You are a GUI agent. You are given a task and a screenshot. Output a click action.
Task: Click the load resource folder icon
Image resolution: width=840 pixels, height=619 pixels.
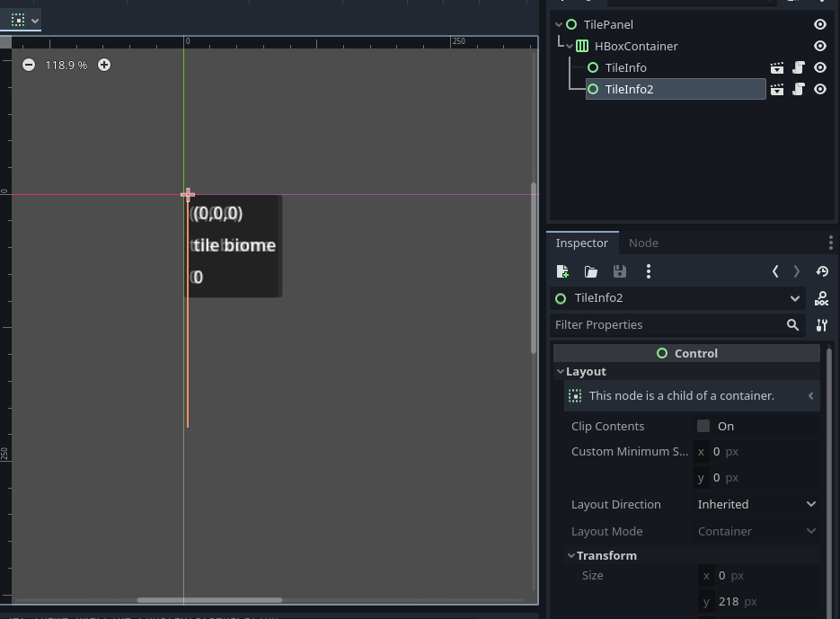591,271
